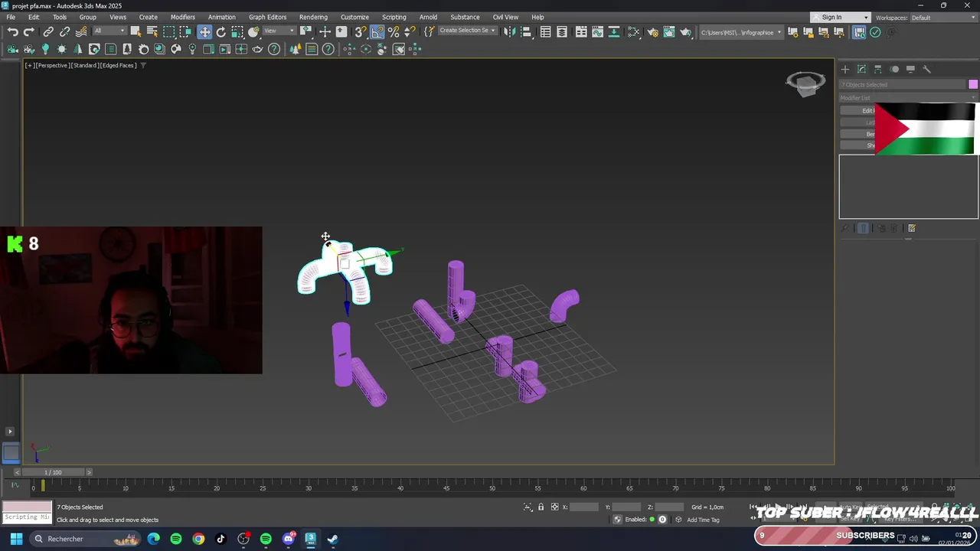
Task: Click the Rechercher taskbar search box
Action: point(86,539)
